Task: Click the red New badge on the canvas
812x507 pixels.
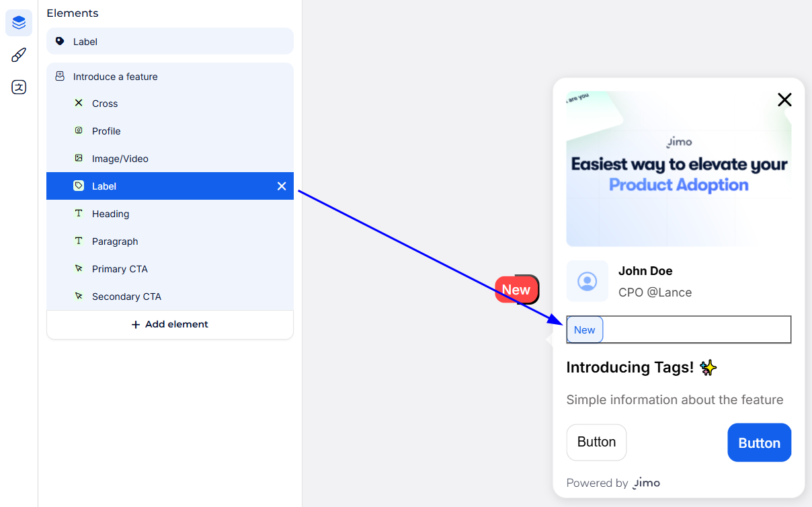Action: tap(516, 289)
